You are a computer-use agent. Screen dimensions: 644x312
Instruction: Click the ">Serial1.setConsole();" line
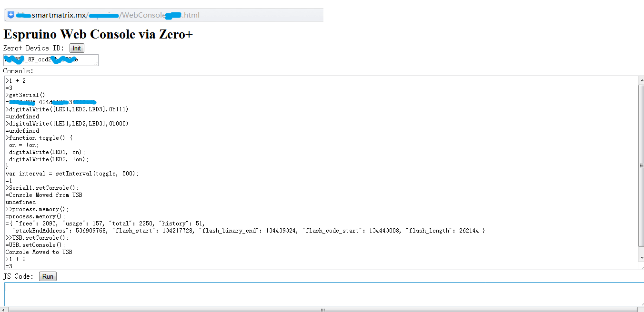(x=42, y=188)
